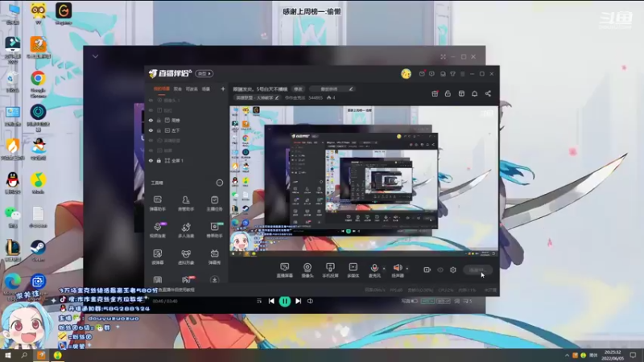Open the 虚拟形象 tool
Image resolution: width=644 pixels, height=362 pixels.
[186, 257]
